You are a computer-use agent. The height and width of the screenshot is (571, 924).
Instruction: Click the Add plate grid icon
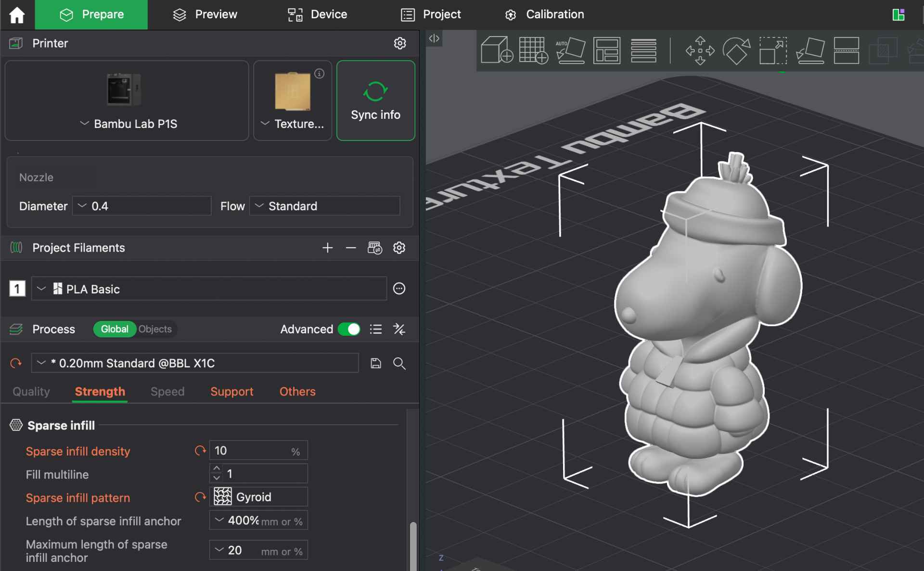(533, 50)
